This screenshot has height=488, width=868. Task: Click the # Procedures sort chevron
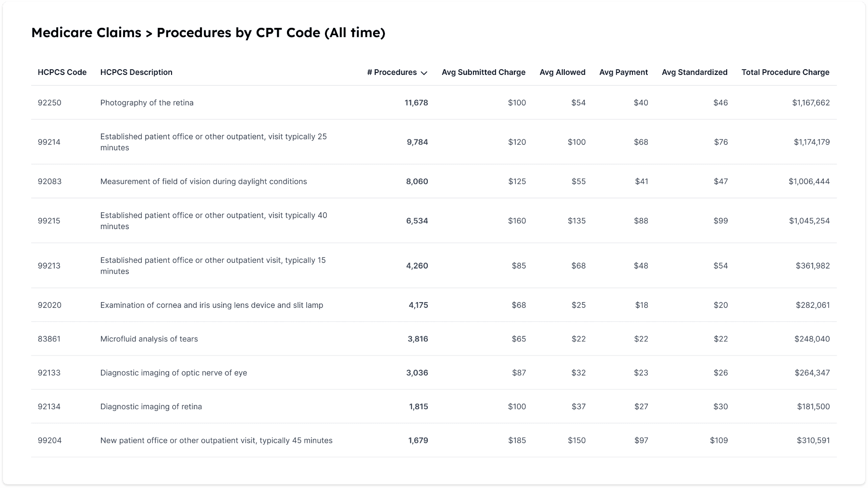coord(424,73)
